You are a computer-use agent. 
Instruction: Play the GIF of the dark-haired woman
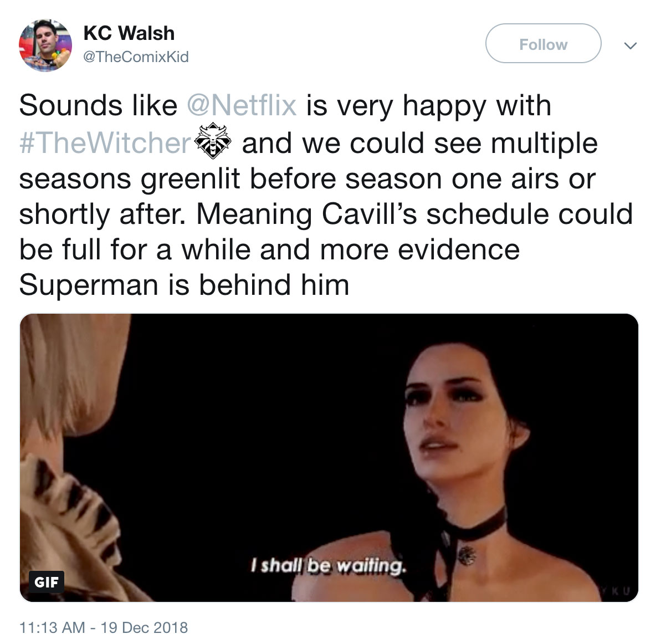329,458
